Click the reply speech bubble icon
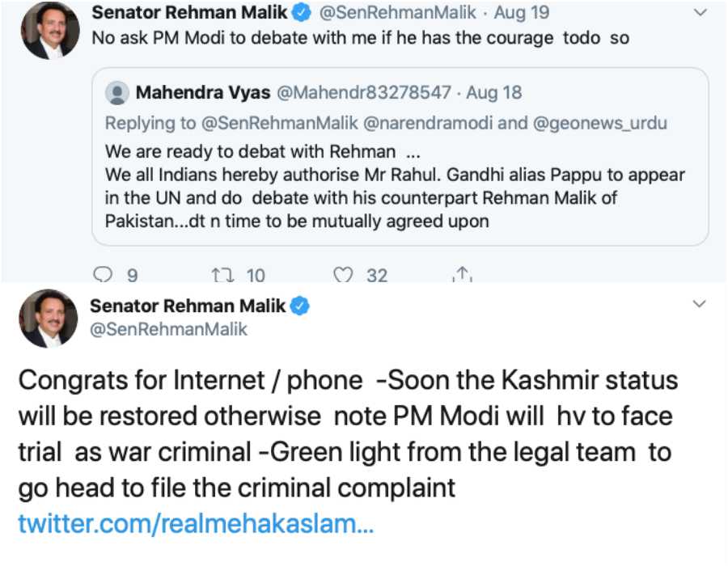728x566 pixels. (x=104, y=275)
